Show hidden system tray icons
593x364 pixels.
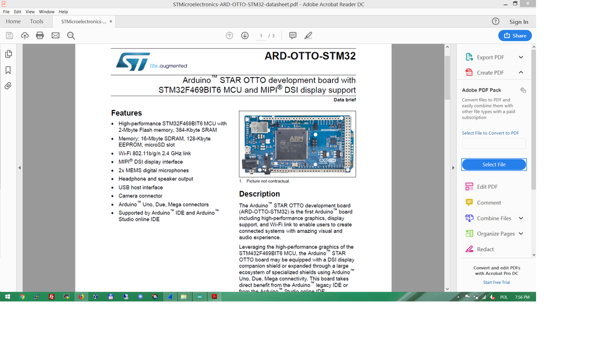[458, 297]
